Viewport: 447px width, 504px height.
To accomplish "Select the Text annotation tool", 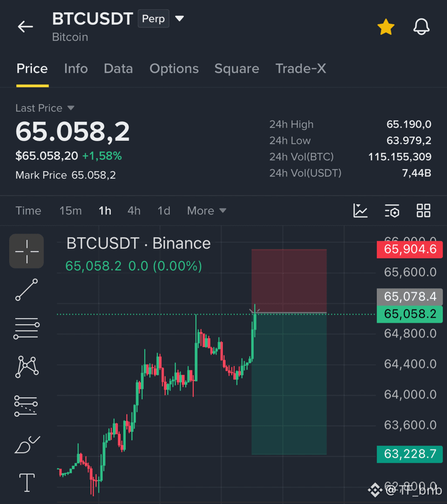I will pos(27,482).
